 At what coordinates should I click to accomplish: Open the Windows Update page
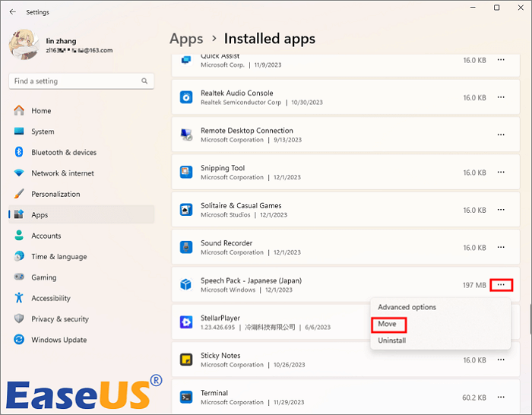point(81,340)
